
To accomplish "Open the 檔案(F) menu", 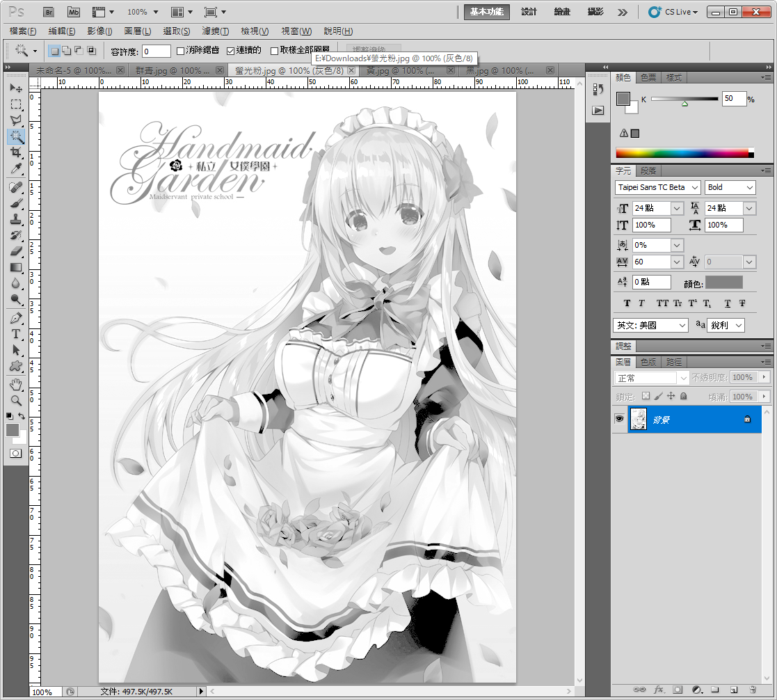I will tap(23, 31).
